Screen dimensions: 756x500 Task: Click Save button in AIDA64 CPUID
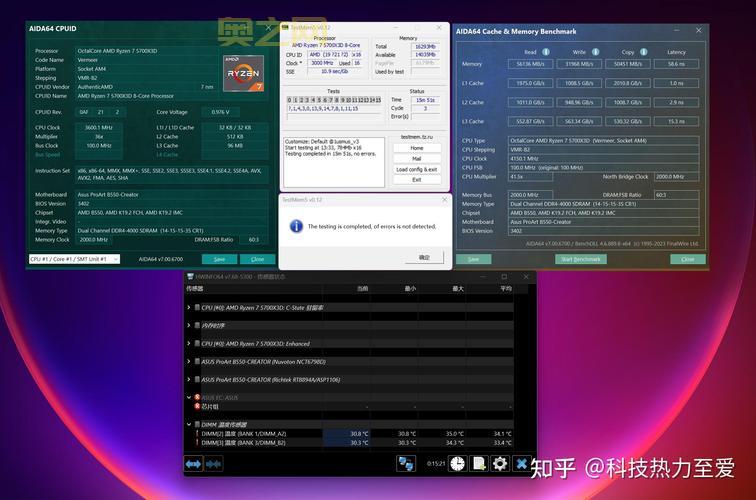coord(219,259)
